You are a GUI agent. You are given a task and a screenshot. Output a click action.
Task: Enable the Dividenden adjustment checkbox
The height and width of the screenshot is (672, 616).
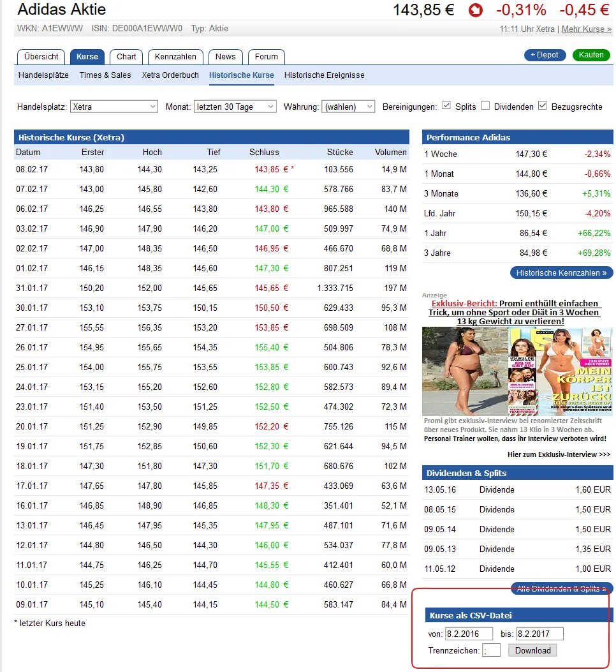[485, 105]
